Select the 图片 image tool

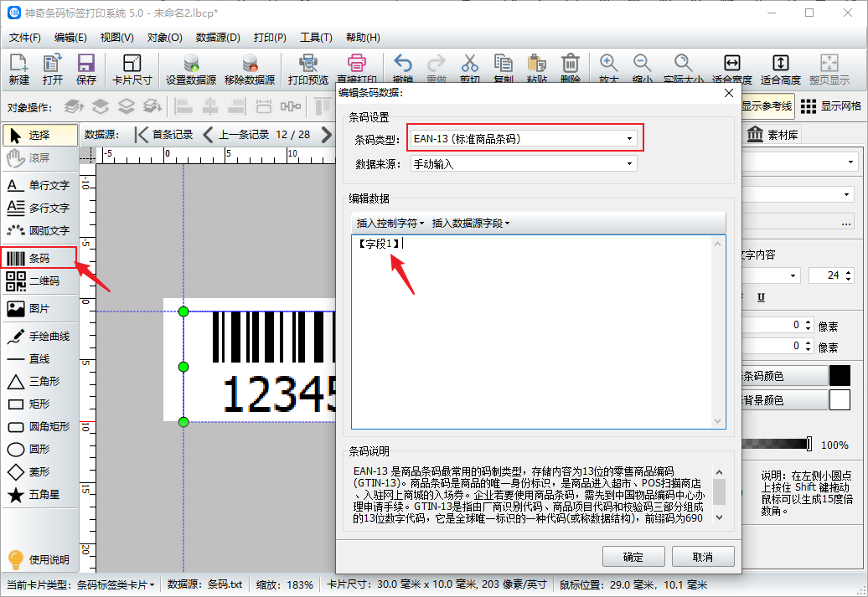click(x=39, y=309)
